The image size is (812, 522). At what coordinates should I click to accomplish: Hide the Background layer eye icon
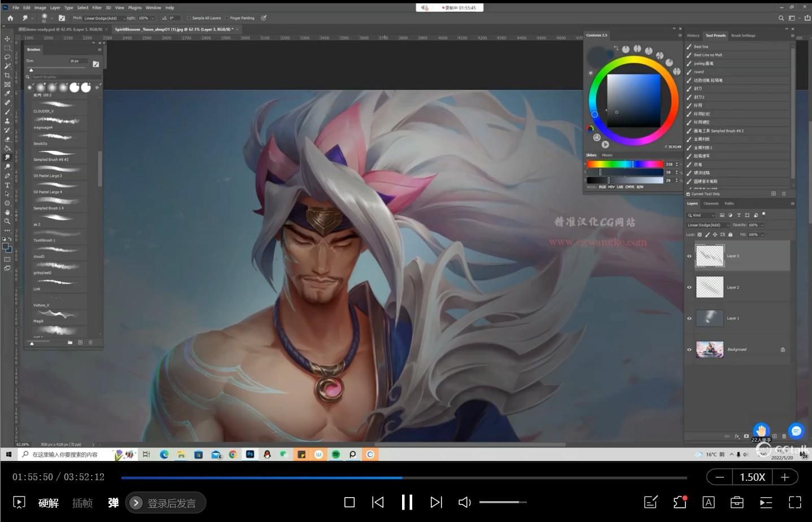tap(689, 349)
